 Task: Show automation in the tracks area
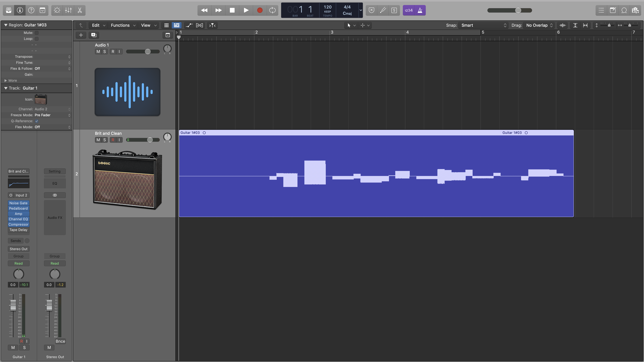[x=189, y=25]
